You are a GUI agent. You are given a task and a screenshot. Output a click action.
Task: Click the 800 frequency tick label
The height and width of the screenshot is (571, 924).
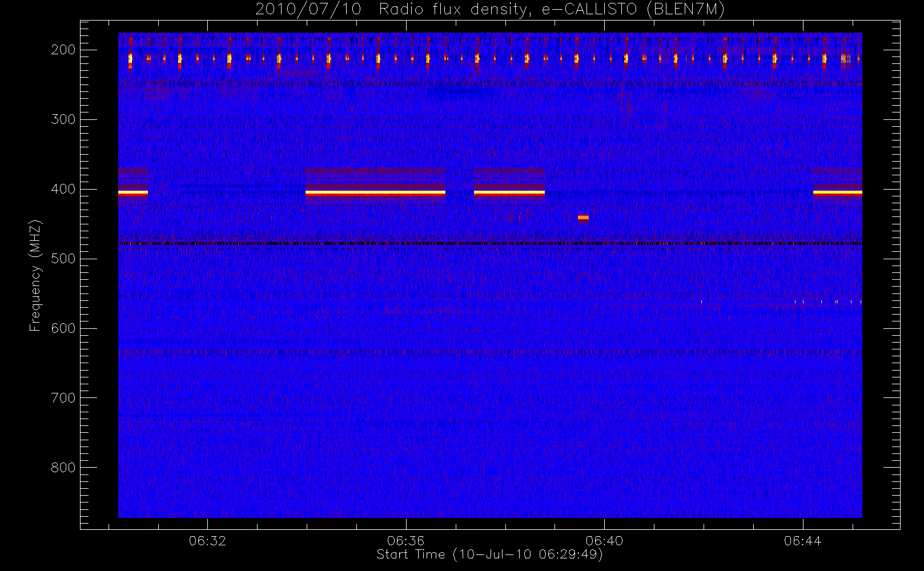click(63, 468)
